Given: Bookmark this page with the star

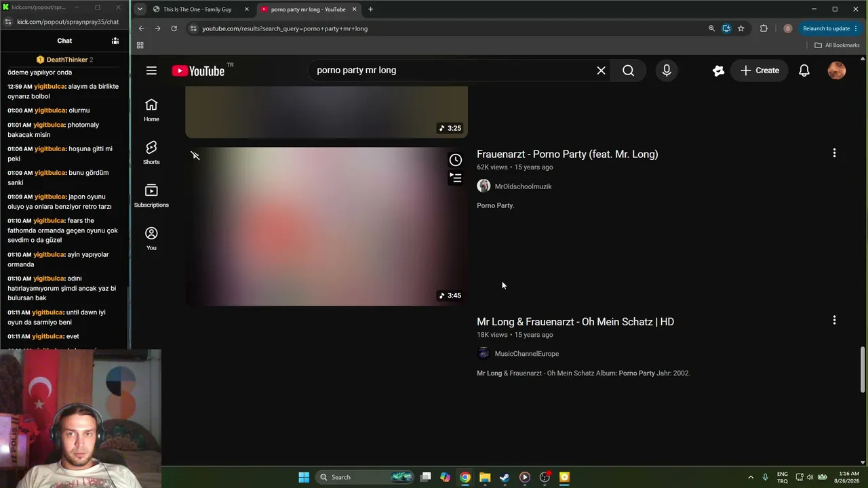Looking at the screenshot, I should (741, 28).
